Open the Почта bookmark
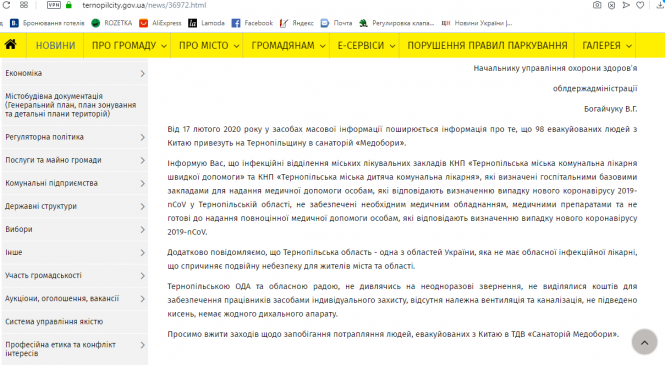Image resolution: width=665 pixels, height=366 pixels. 337,23
